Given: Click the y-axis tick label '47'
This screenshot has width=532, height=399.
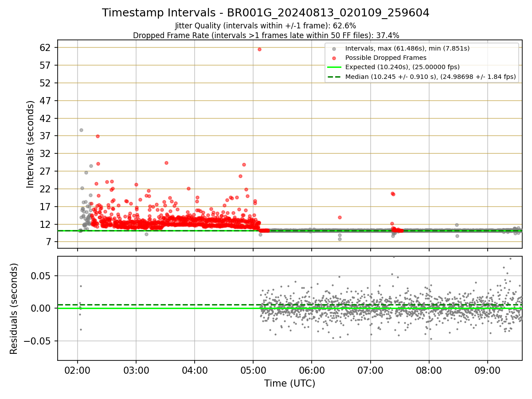Looking at the screenshot, I should coord(46,101).
